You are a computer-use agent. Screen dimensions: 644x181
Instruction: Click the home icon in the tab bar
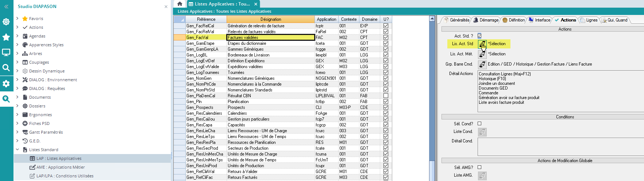tap(180, 4)
